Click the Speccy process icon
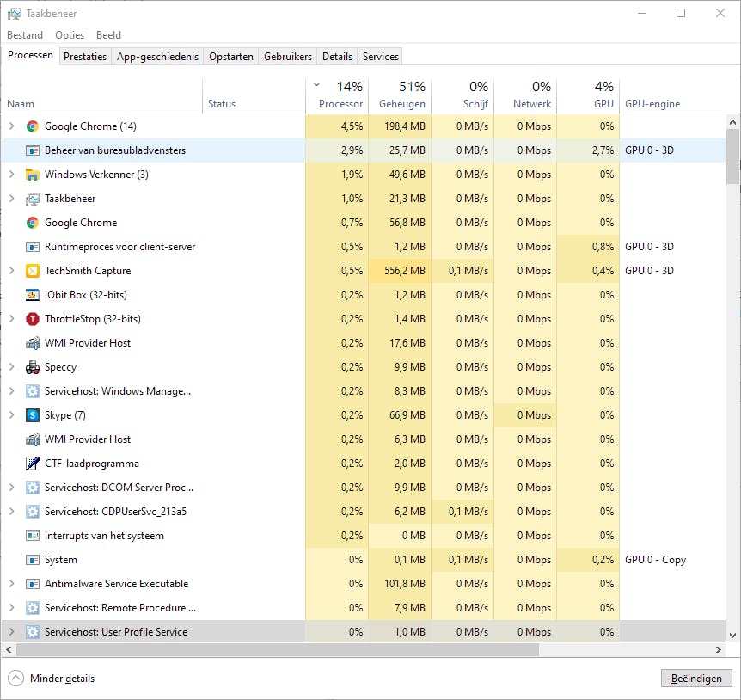 pos(32,367)
